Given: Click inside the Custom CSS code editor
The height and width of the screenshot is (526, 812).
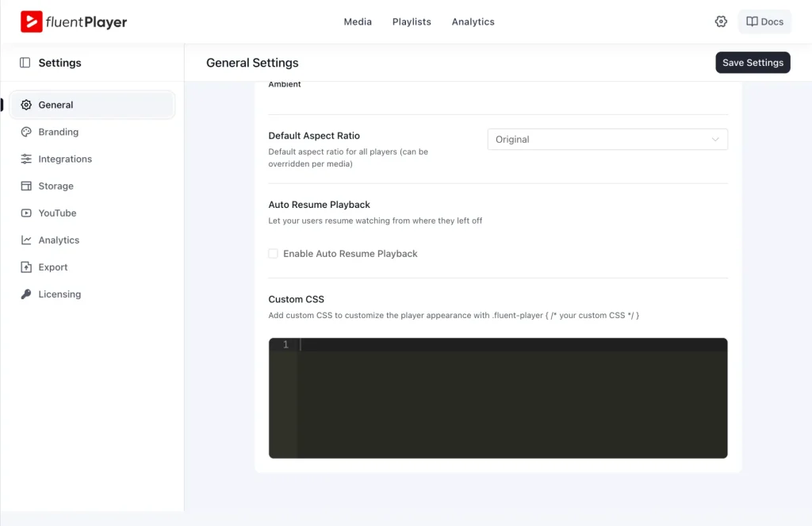Looking at the screenshot, I should (498, 398).
